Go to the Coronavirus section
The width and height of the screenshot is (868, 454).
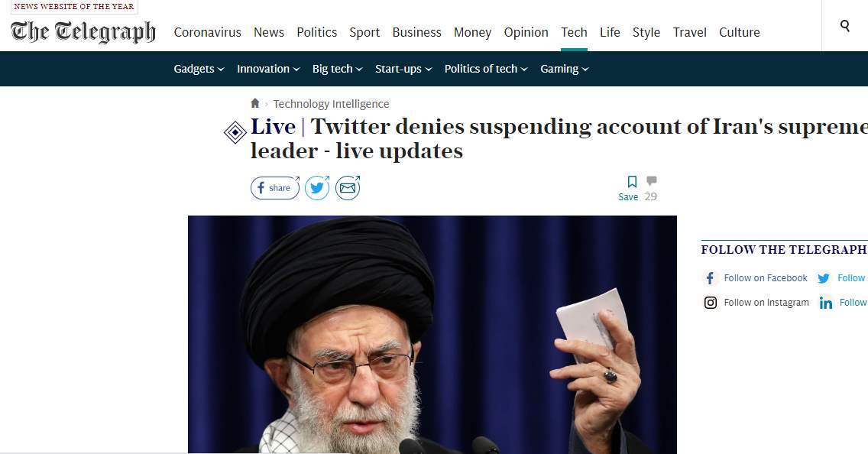208,32
